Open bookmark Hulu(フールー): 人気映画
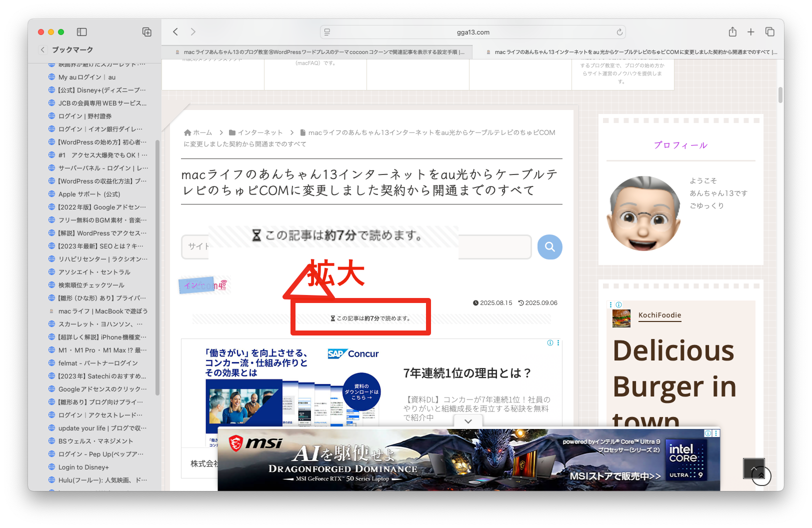812x528 pixels. [102, 480]
